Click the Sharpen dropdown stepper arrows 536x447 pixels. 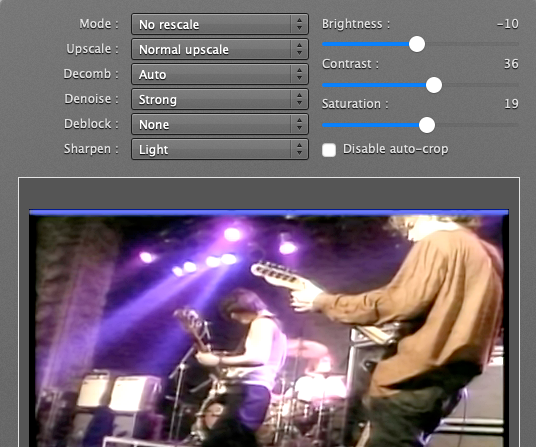[x=299, y=149]
